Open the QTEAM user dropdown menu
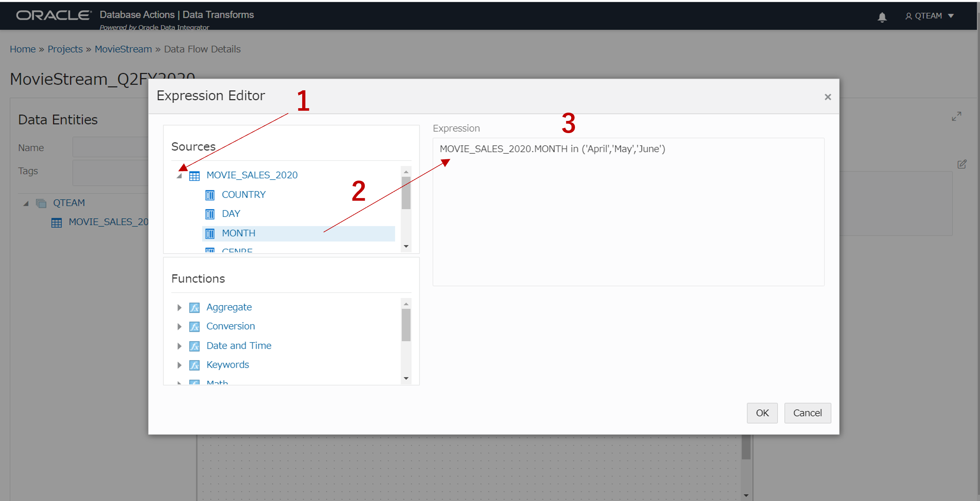The image size is (980, 501). [929, 16]
